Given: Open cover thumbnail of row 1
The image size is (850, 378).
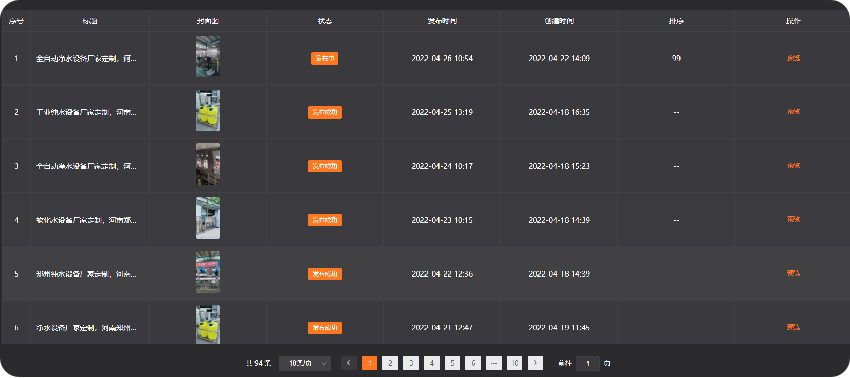Looking at the screenshot, I should (x=208, y=56).
